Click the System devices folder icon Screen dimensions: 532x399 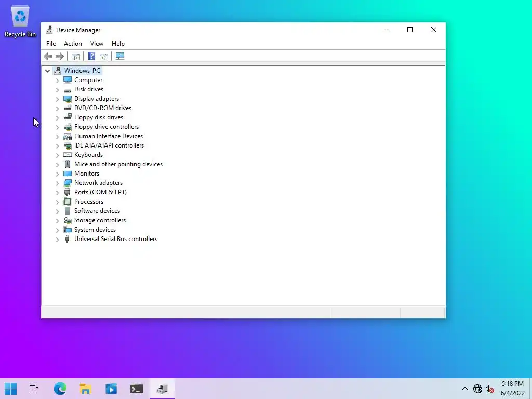click(68, 230)
